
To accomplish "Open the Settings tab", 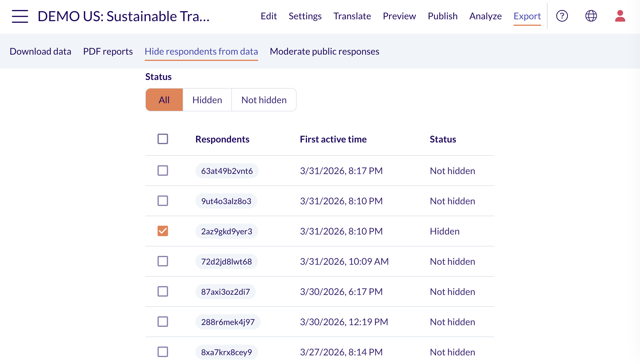I will (x=305, y=16).
